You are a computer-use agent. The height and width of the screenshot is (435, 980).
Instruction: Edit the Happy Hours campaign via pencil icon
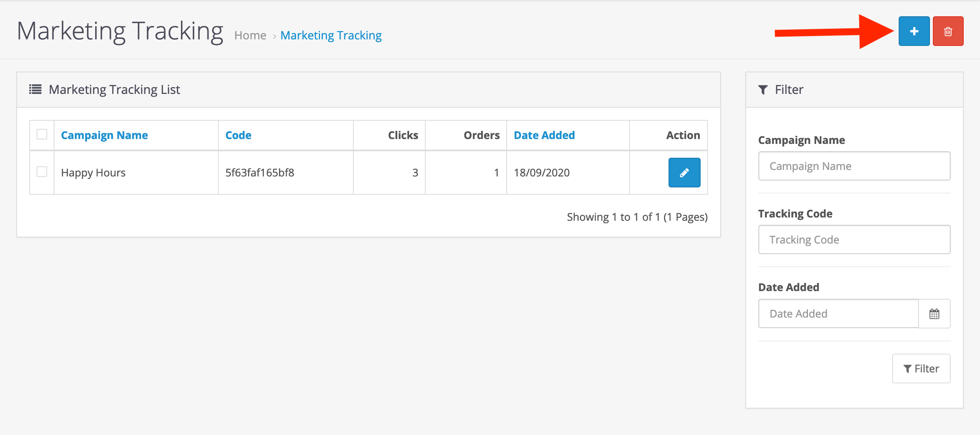(684, 172)
